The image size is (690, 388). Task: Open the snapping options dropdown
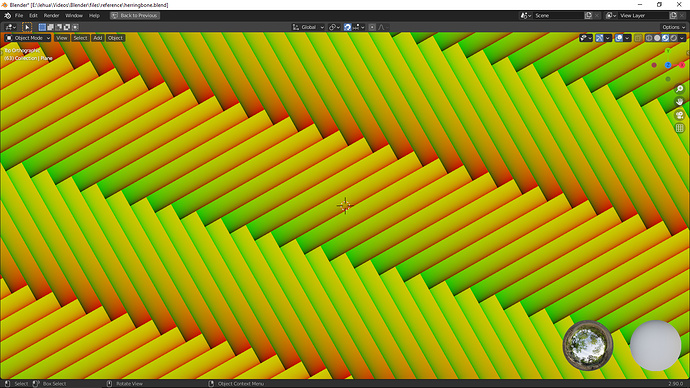coord(359,27)
